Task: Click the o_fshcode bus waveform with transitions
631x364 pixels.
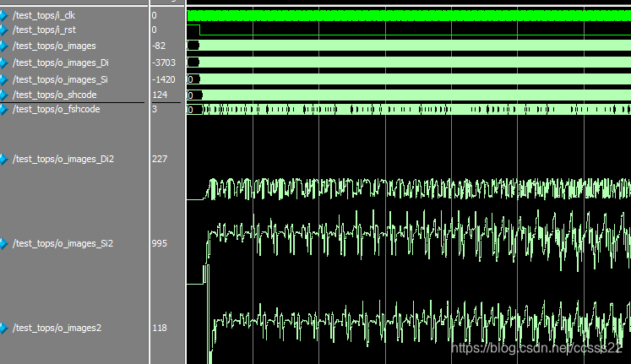Action: (409, 110)
